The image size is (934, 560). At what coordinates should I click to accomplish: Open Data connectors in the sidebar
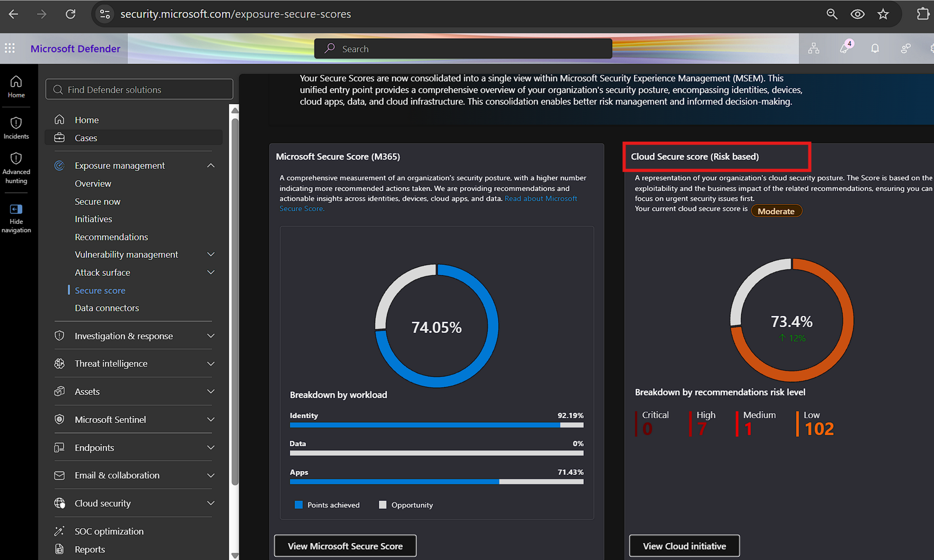(107, 308)
